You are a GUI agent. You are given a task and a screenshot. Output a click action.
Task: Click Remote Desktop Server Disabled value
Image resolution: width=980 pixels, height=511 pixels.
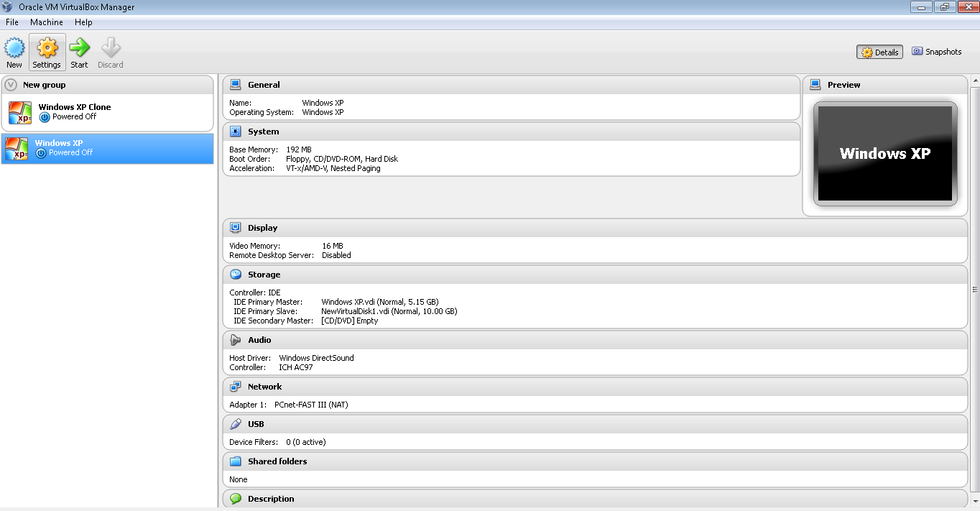336,255
